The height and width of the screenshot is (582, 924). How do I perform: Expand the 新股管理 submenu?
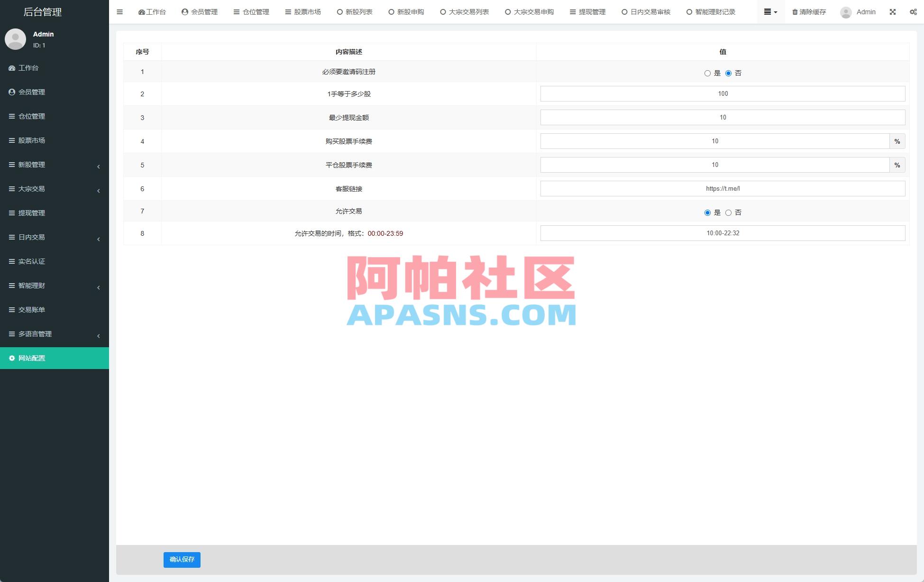click(x=31, y=165)
